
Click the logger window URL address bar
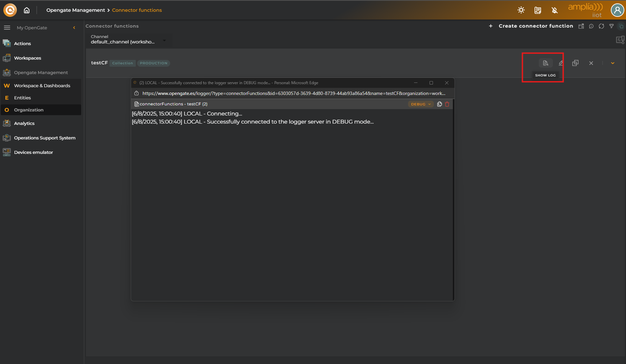[293, 93]
